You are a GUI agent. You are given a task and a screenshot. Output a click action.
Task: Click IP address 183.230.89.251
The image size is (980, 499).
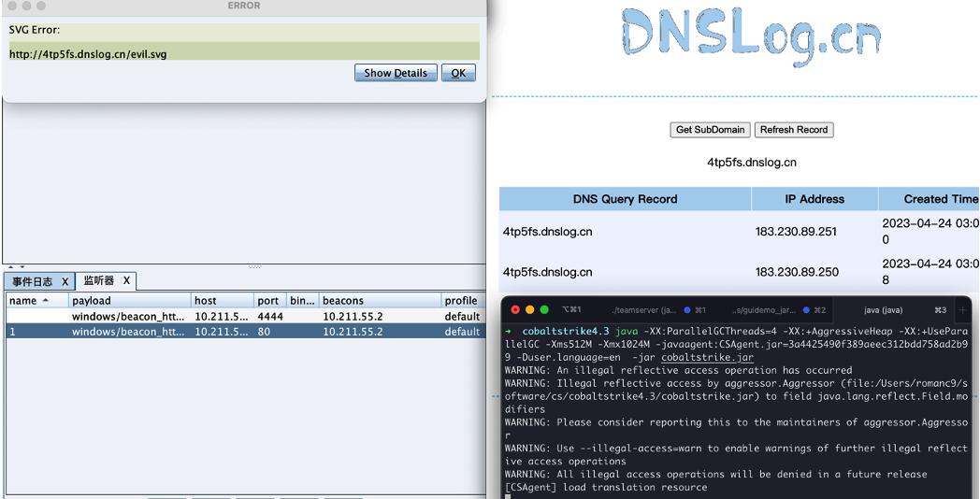point(797,232)
